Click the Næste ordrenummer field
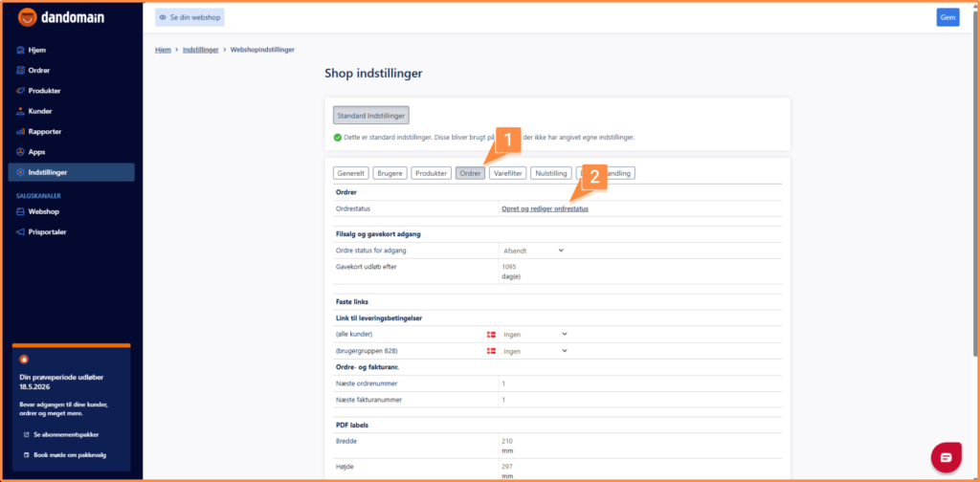This screenshot has height=482, width=980. [639, 383]
